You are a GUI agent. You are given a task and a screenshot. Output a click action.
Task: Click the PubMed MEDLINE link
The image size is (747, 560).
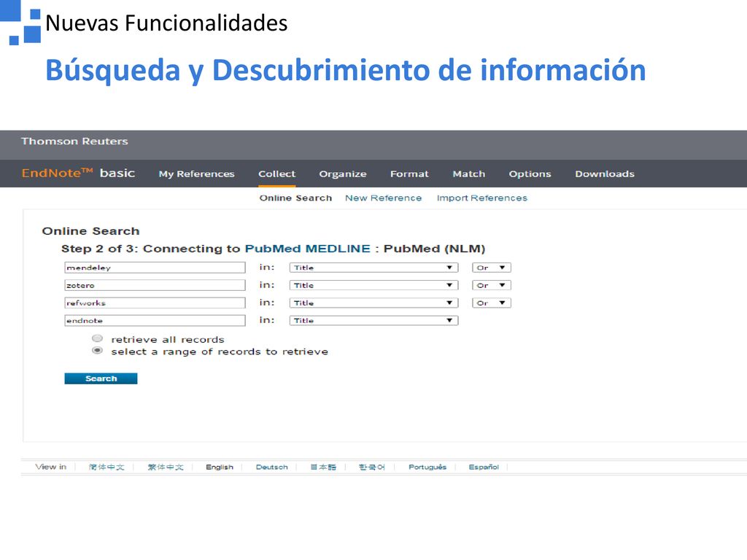(307, 249)
